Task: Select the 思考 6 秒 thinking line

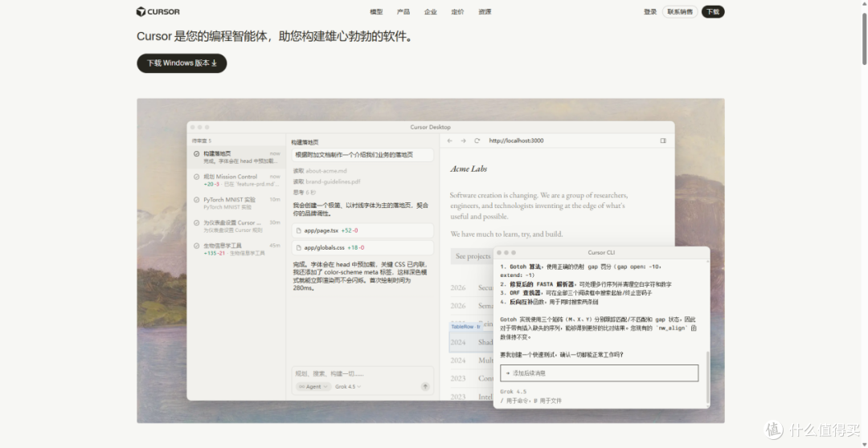Action: point(305,193)
